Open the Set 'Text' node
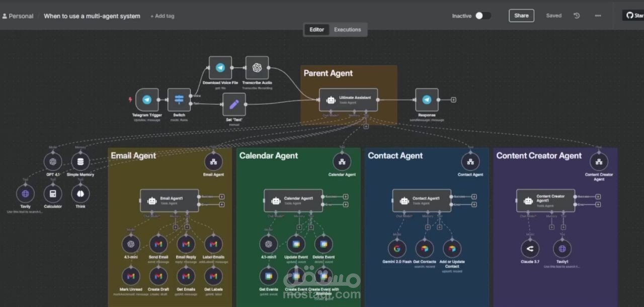644x307 pixels. tap(233, 105)
